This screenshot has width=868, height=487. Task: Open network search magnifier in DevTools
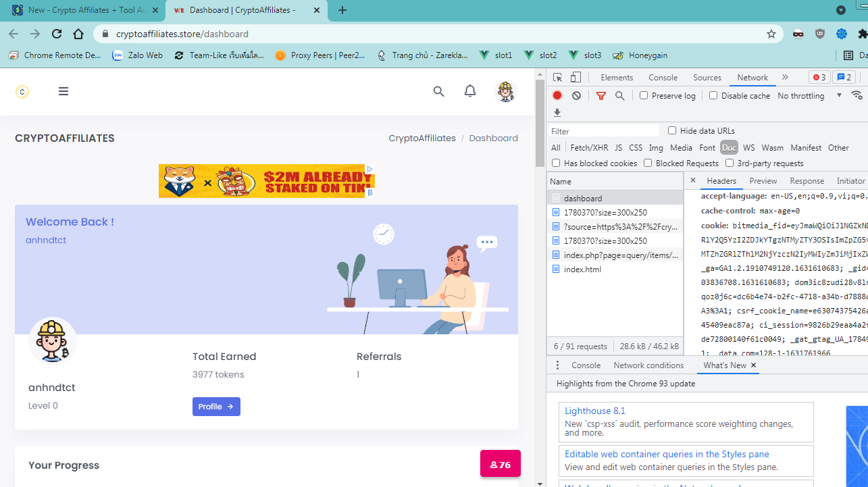619,96
